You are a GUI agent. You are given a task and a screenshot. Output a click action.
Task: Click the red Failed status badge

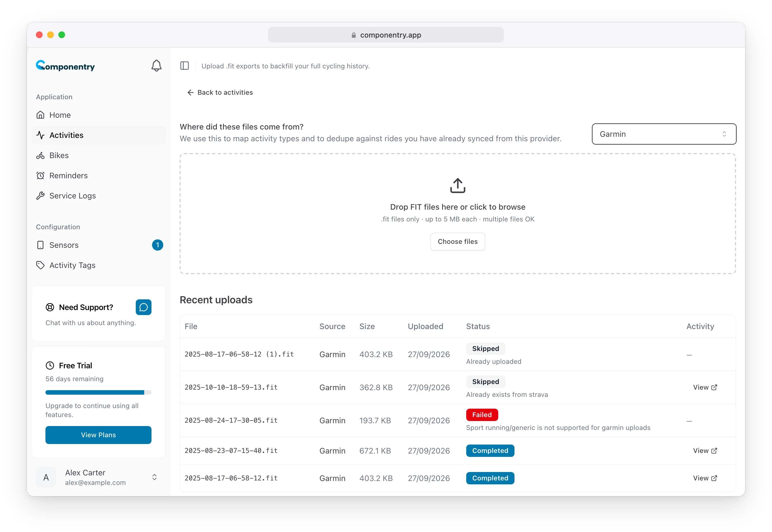pyautogui.click(x=482, y=415)
